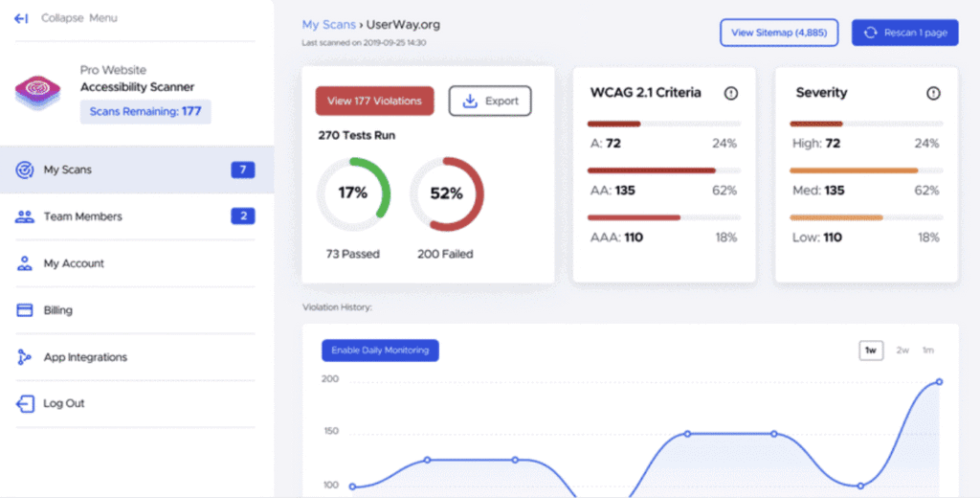Go to My Scans breadcrumb link
The height and width of the screenshot is (498, 980).
[x=328, y=25]
